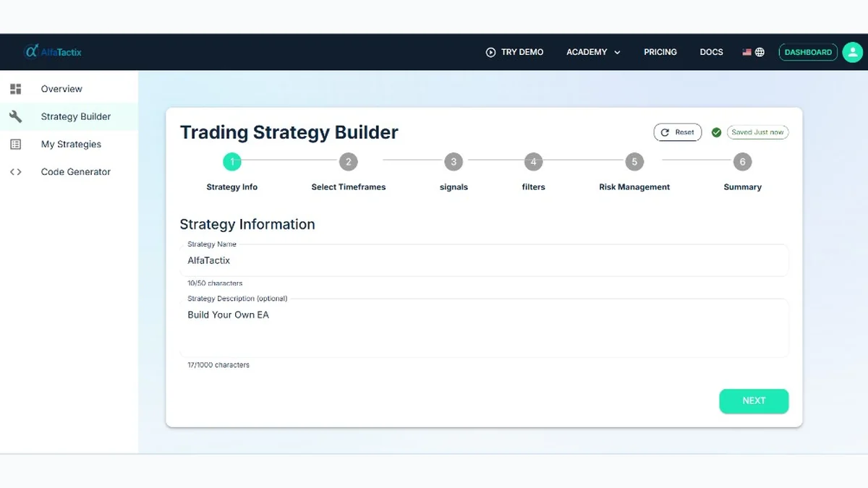This screenshot has width=868, height=488.
Task: Click the Saved Just now badge
Action: (757, 132)
